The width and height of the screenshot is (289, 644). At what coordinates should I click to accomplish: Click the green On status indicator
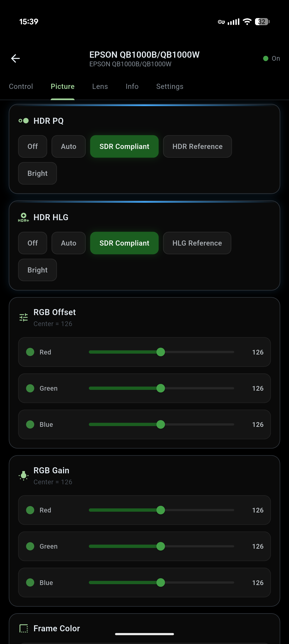coord(266,58)
